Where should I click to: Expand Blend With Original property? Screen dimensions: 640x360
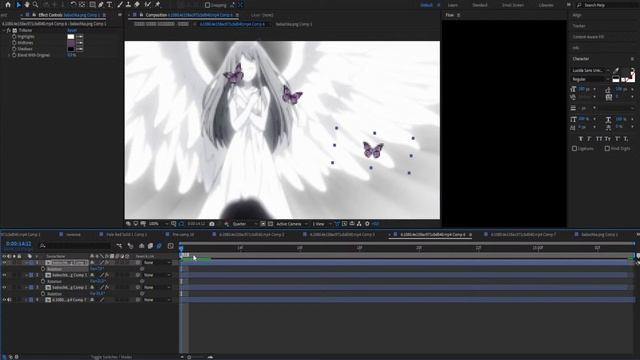[x=9, y=55]
